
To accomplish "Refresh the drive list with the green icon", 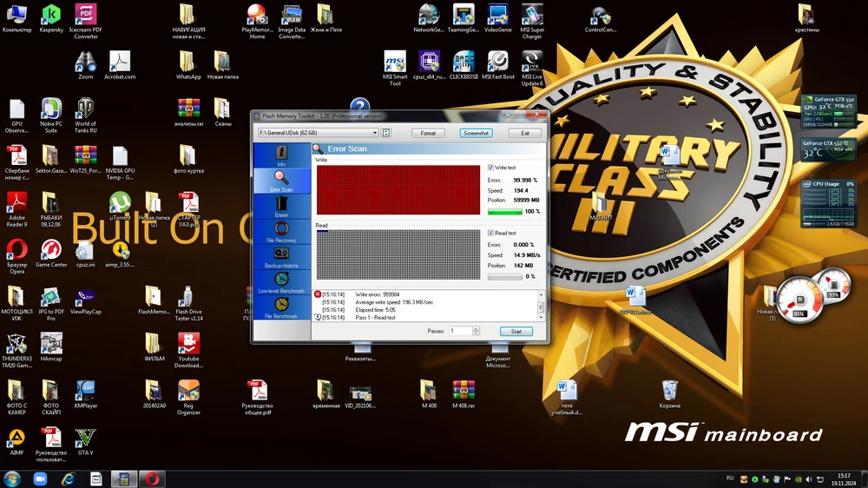I will point(386,133).
